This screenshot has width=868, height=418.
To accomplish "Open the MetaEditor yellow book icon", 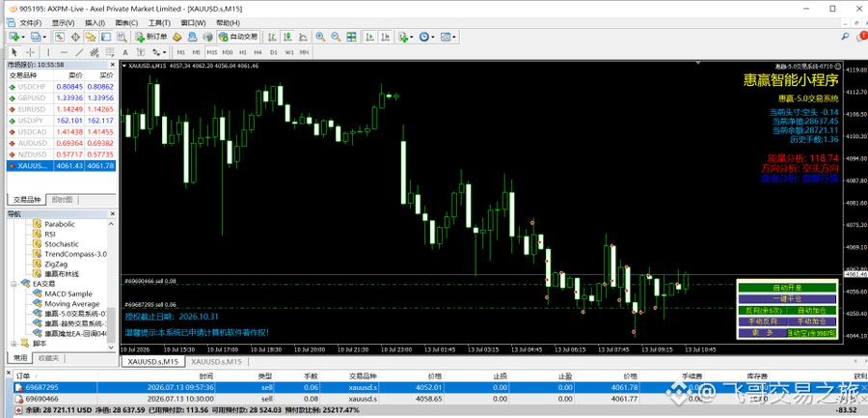I will [x=177, y=37].
